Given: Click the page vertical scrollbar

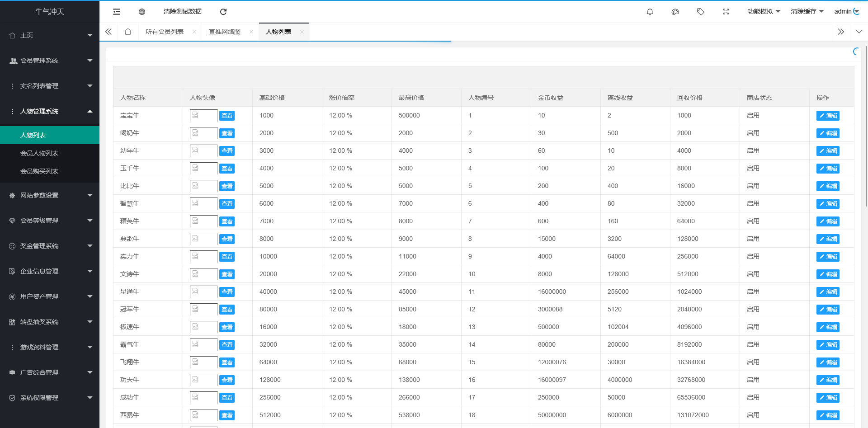Looking at the screenshot, I should tap(866, 127).
